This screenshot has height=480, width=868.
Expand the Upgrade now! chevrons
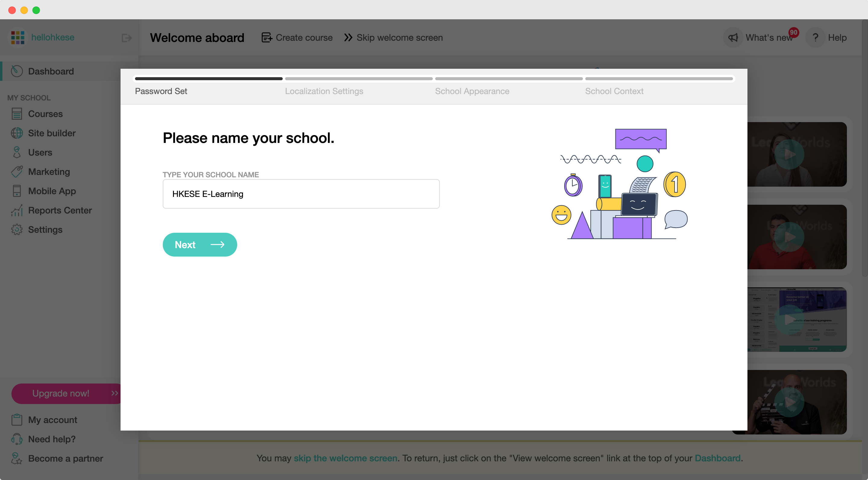coord(115,393)
